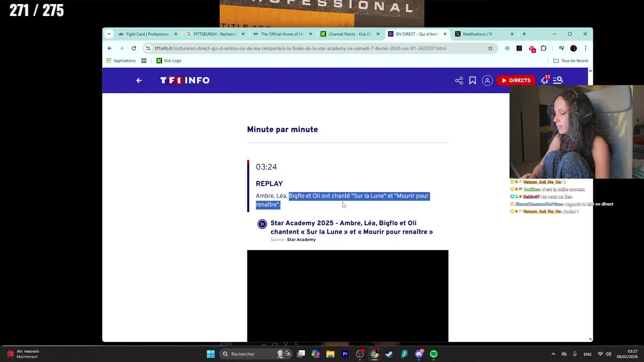Viewport: 644px width, 362px height.
Task: Click the dark purple square extension icon
Action: click(519, 48)
